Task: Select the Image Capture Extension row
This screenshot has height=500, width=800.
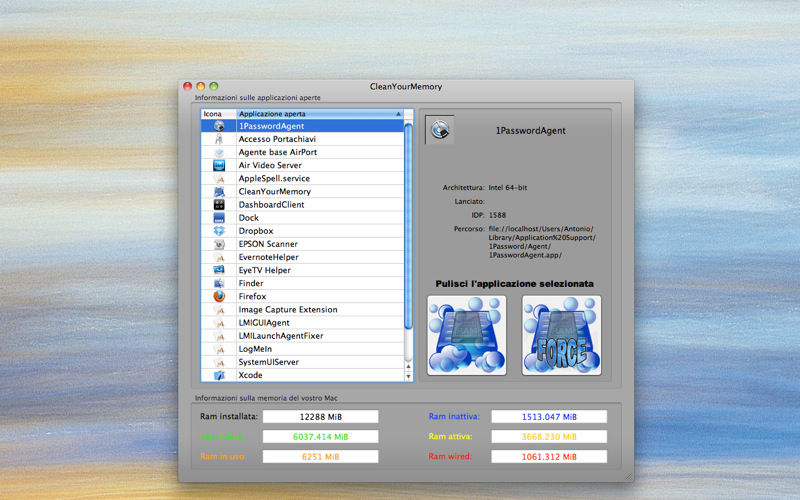Action: pos(303,310)
